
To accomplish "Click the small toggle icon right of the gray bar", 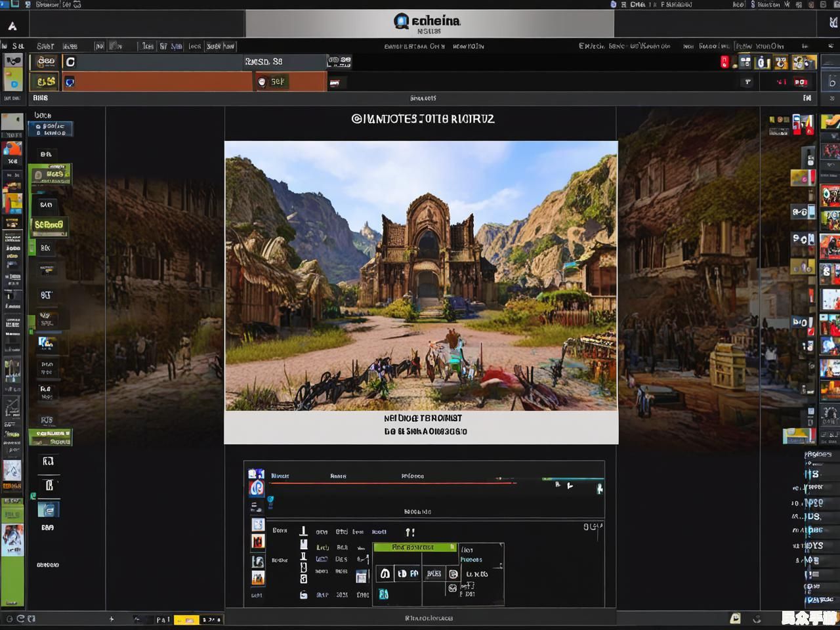I will pos(339,62).
